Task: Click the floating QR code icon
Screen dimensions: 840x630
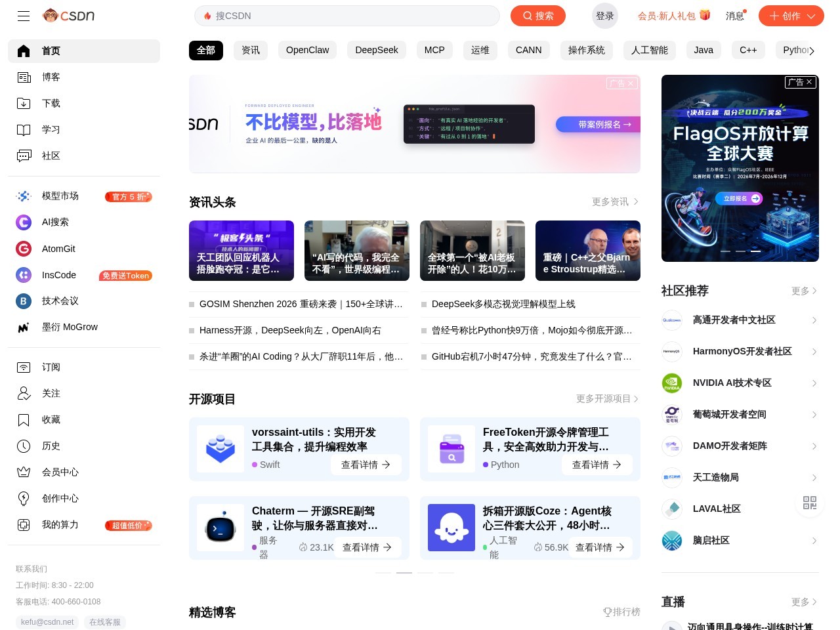Action: coord(810,503)
